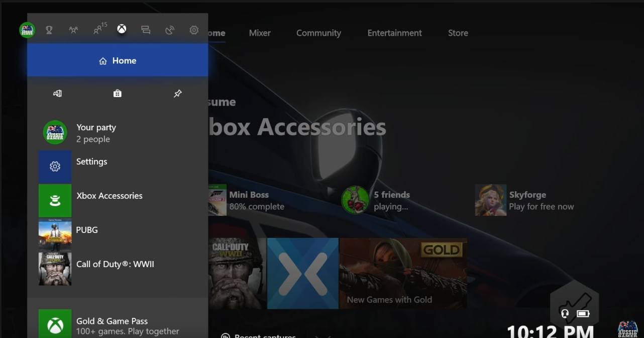Open the System gear tab in guide
The height and width of the screenshot is (338, 644).
pyautogui.click(x=194, y=30)
